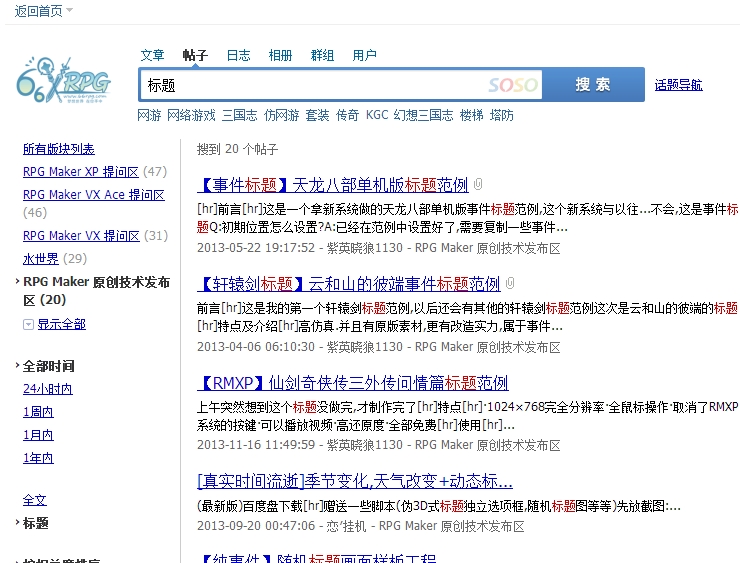
Task: Filter results to 1月内
Action: (x=38, y=435)
